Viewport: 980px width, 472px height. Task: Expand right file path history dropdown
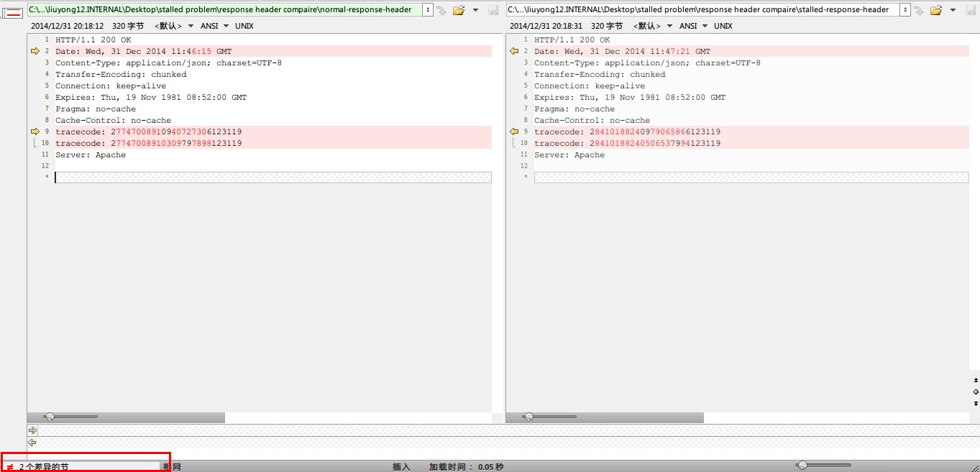point(906,10)
